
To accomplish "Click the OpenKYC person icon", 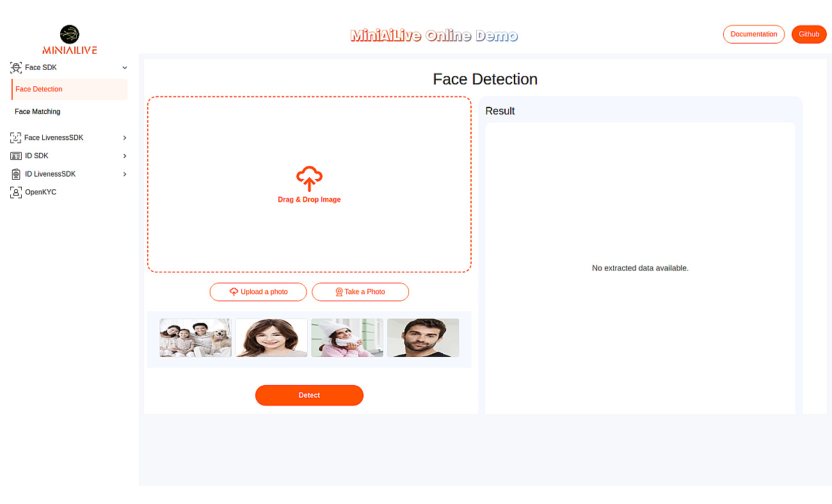I will 16,192.
